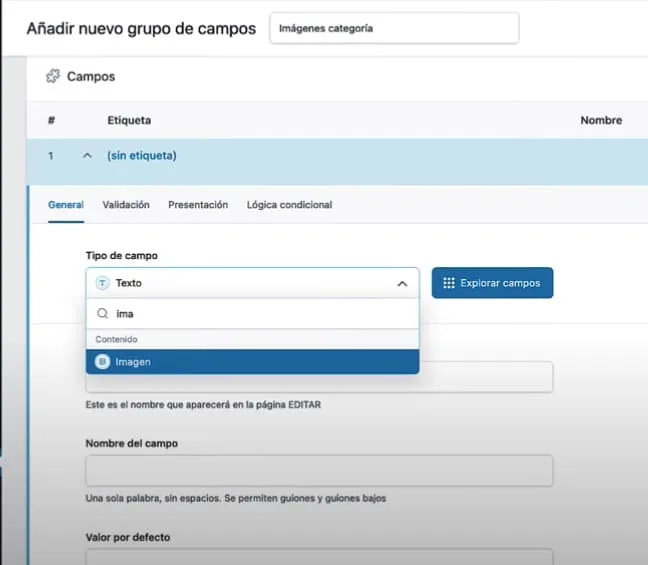Click the Texto field type icon
The height and width of the screenshot is (565, 648).
(102, 283)
